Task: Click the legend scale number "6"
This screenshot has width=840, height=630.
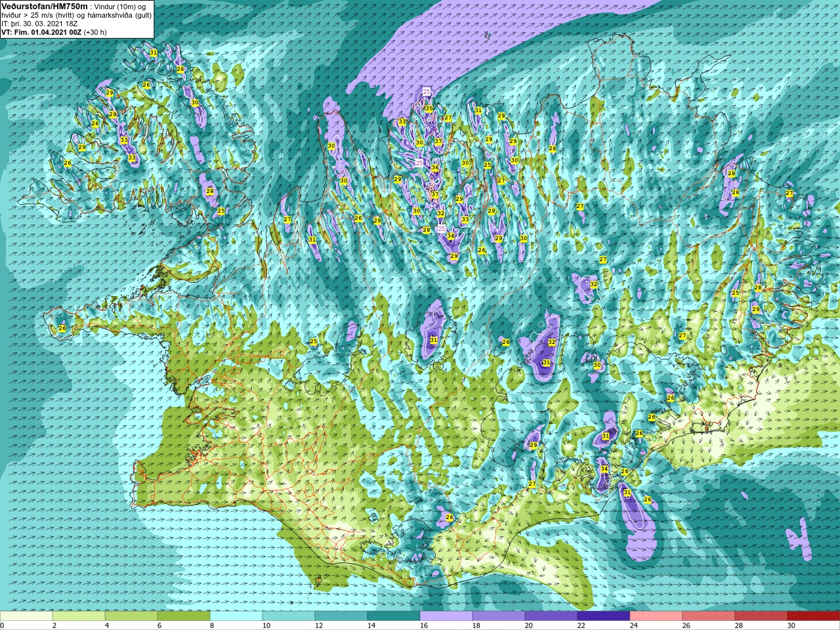Action: [x=159, y=625]
